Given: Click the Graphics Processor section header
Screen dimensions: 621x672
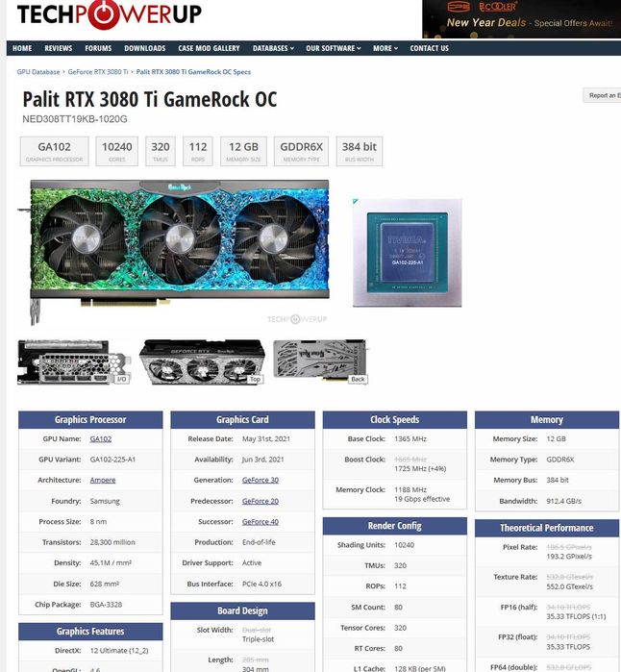Looking at the screenshot, I should (90, 420).
